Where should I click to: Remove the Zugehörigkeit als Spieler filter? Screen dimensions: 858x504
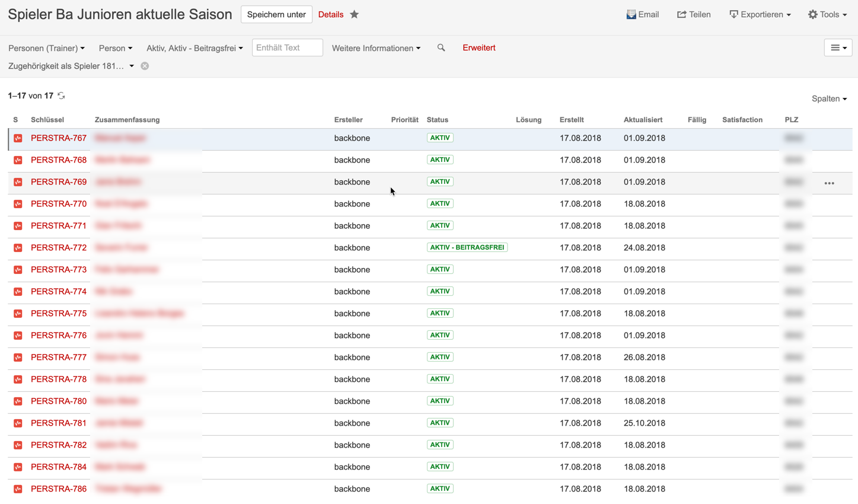(x=145, y=66)
